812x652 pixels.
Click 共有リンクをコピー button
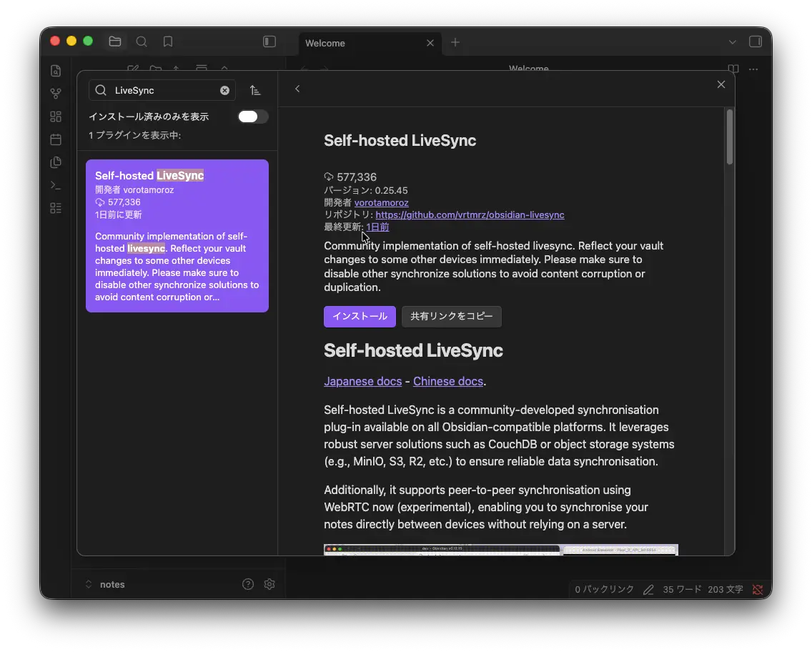[452, 317]
